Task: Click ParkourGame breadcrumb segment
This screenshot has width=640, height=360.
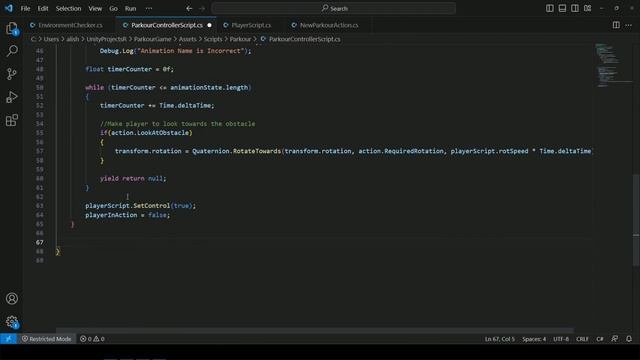Action: (x=153, y=39)
